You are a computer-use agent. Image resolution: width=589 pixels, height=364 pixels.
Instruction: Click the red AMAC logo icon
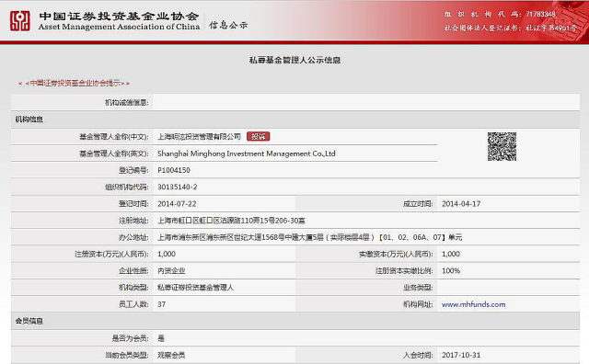coord(20,20)
